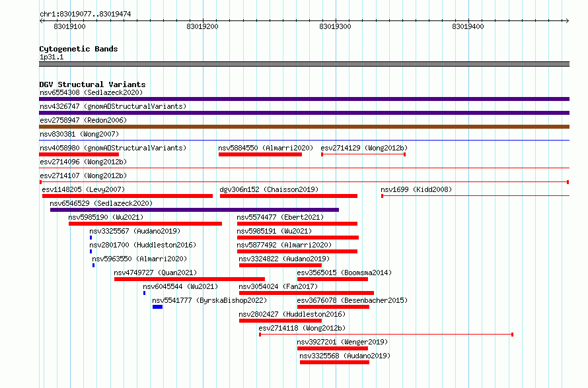Open esv2758947 (Redon2006) variant

83,120
